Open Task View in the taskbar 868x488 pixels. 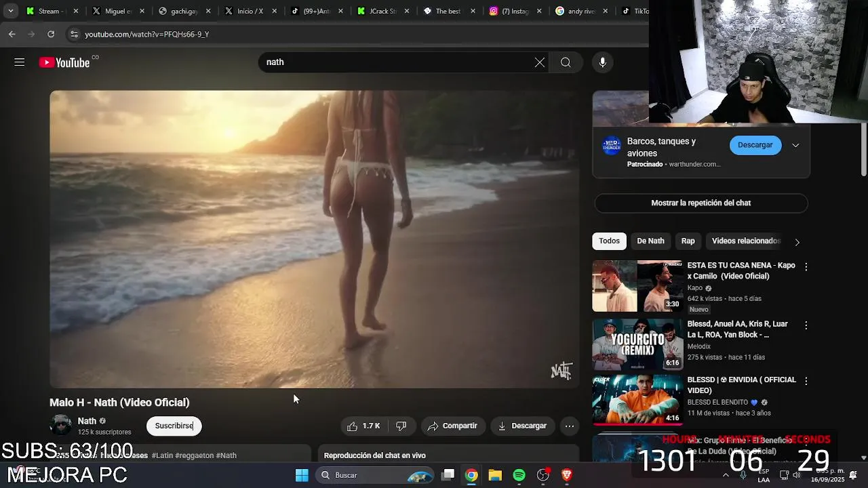pos(448,475)
